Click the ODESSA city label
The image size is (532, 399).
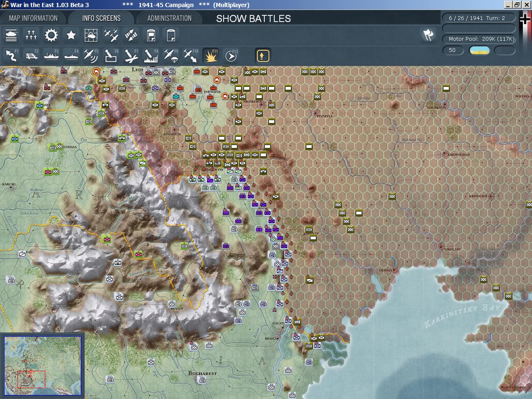(386, 270)
